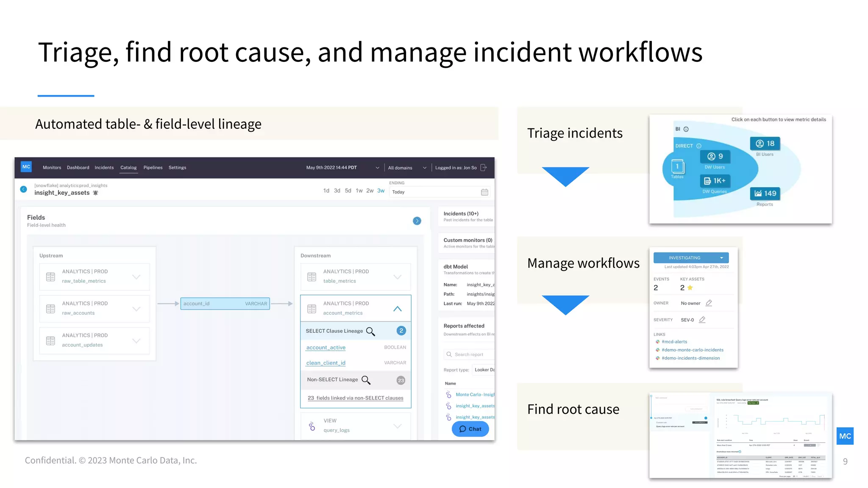Open the Chat button

(x=470, y=429)
